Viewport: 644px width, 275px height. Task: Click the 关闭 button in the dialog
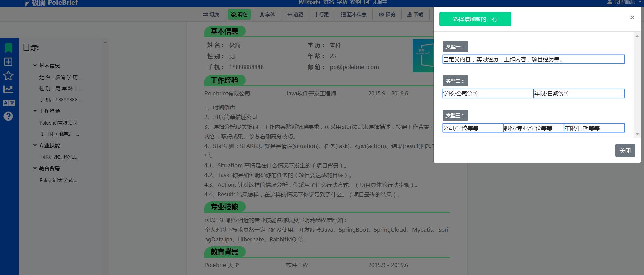tap(625, 150)
